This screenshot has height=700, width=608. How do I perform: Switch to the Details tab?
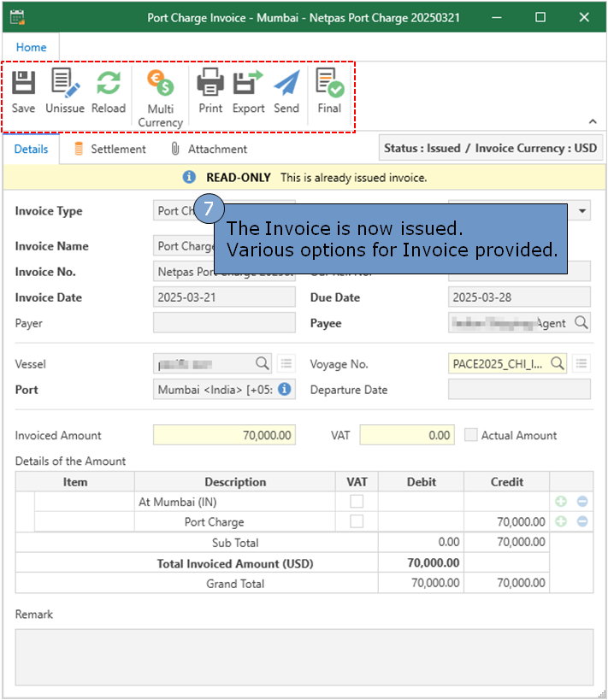coord(31,149)
